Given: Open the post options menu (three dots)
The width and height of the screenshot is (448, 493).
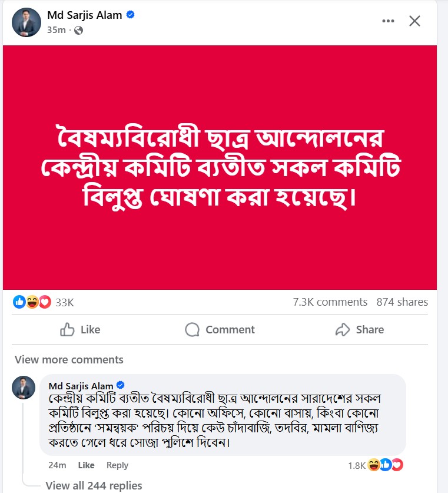Looking at the screenshot, I should [x=388, y=20].
